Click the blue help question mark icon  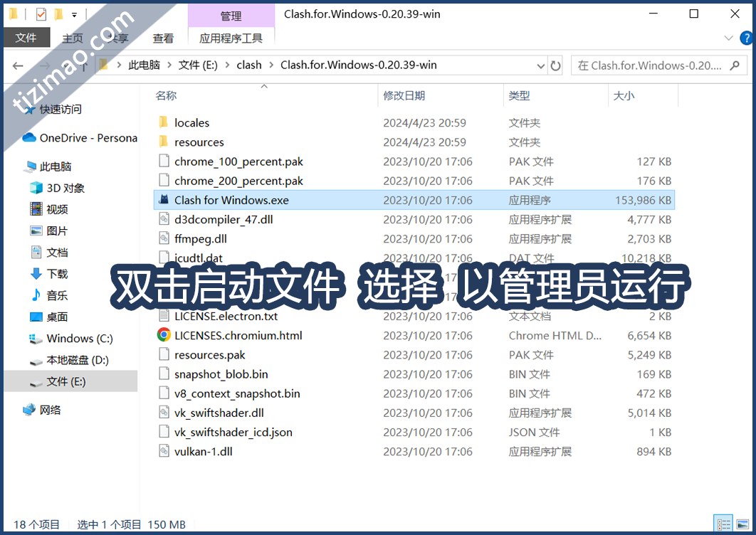(747, 38)
